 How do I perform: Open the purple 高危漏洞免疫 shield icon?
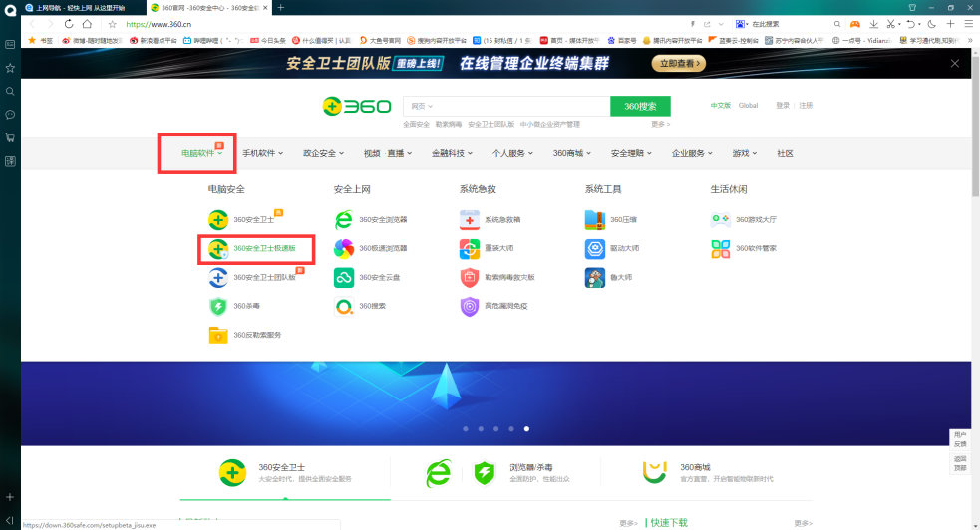470,306
